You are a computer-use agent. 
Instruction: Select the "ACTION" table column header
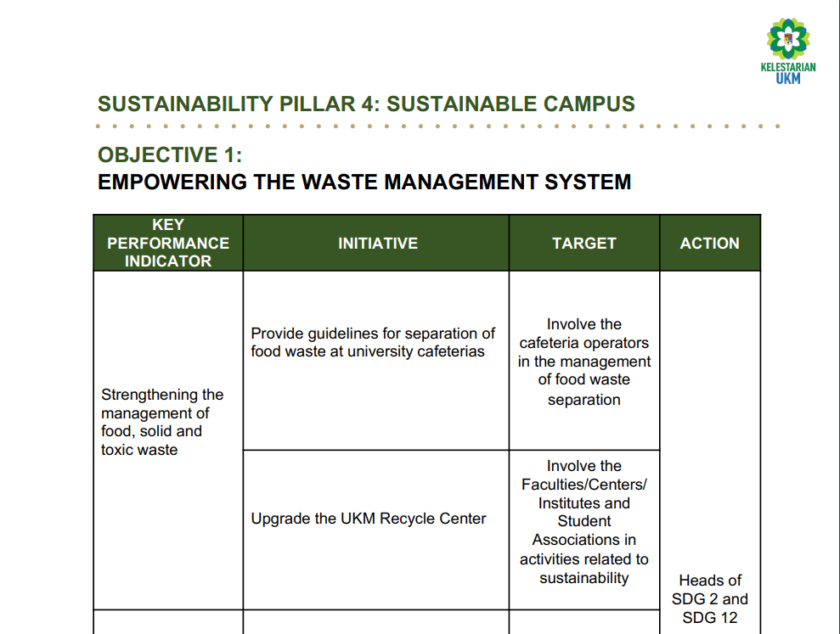709,244
